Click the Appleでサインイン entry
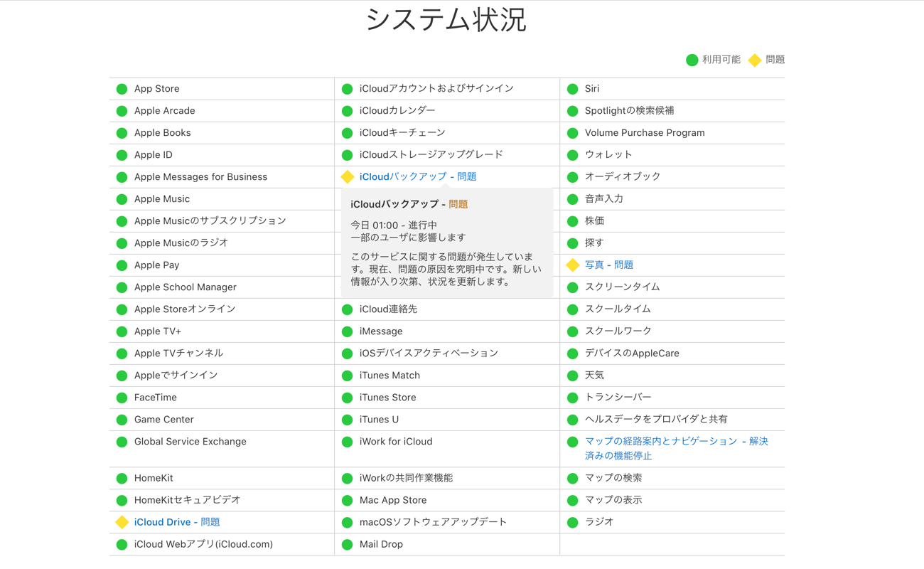This screenshot has height=569, width=924. tap(176, 376)
